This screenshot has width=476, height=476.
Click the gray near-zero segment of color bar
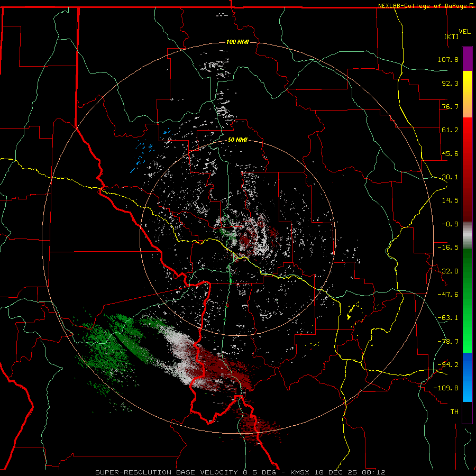[467, 235]
